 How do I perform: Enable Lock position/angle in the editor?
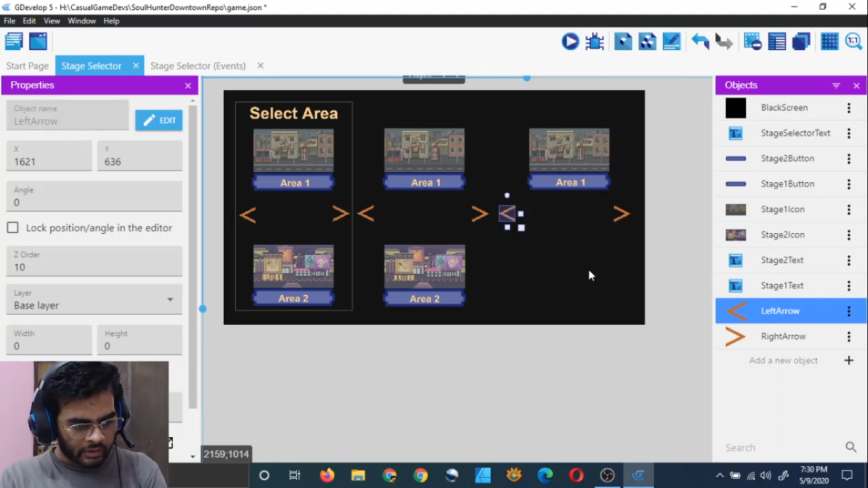pyautogui.click(x=13, y=227)
